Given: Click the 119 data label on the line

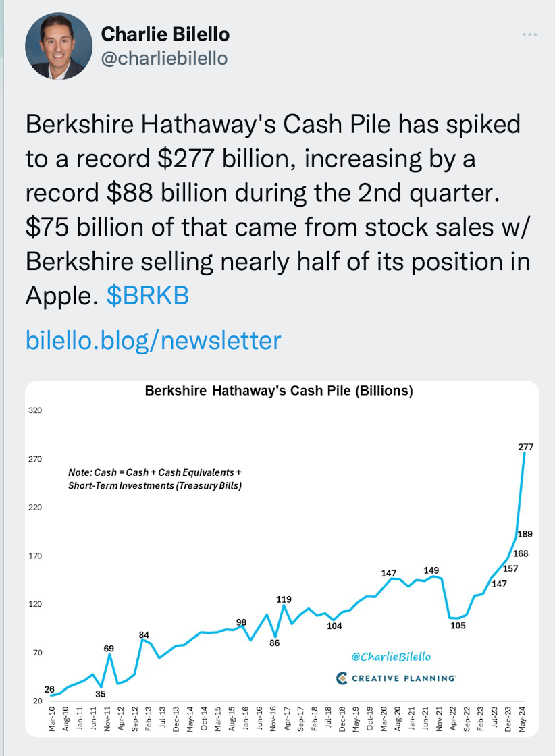Looking at the screenshot, I should click(x=284, y=599).
